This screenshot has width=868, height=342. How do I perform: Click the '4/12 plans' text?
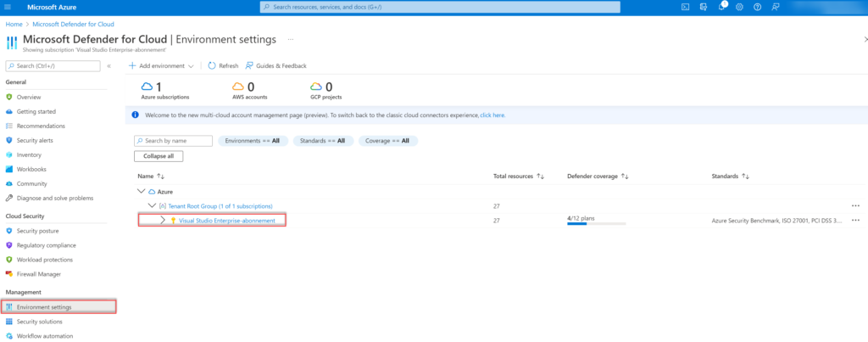[581, 218]
